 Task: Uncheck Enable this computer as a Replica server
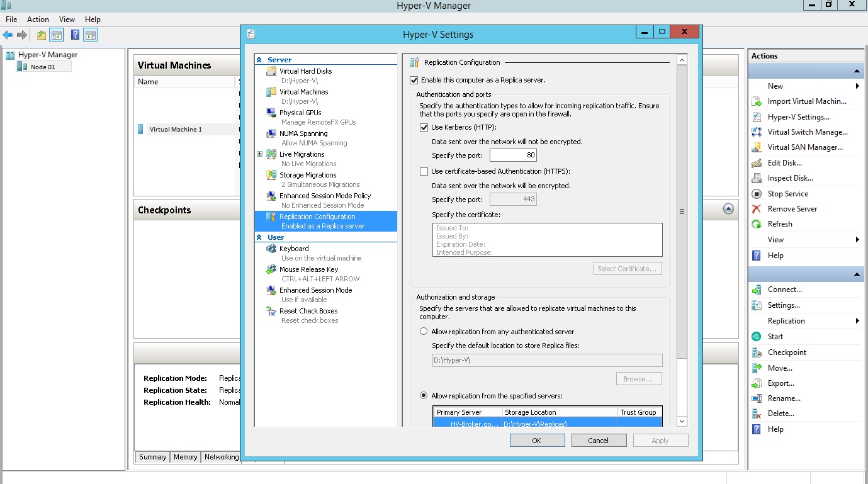pyautogui.click(x=414, y=81)
